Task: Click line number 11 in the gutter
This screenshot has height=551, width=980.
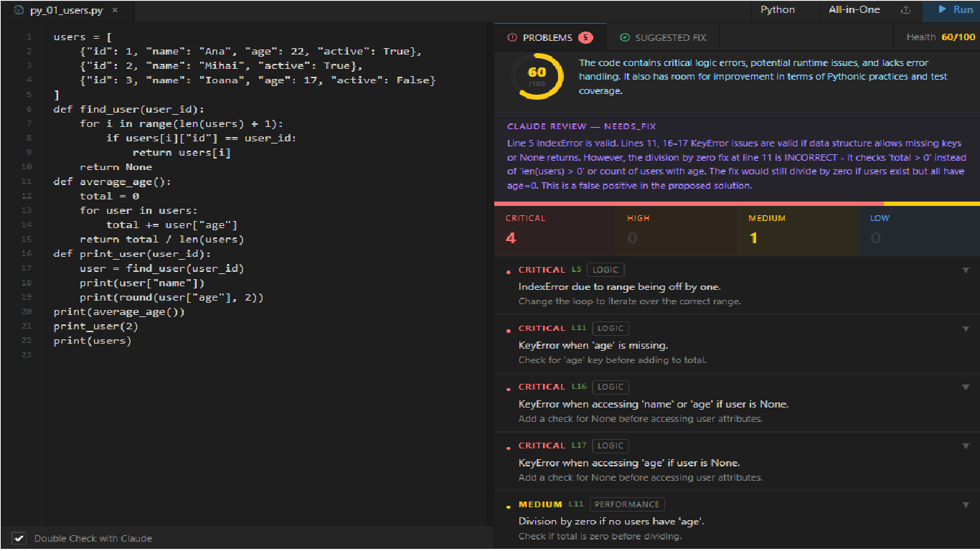Action: [x=27, y=182]
